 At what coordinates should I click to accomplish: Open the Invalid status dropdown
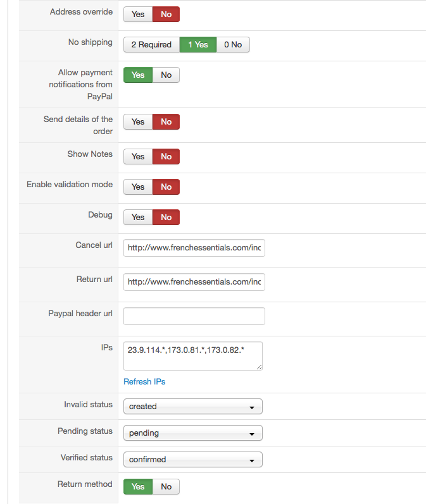click(192, 407)
